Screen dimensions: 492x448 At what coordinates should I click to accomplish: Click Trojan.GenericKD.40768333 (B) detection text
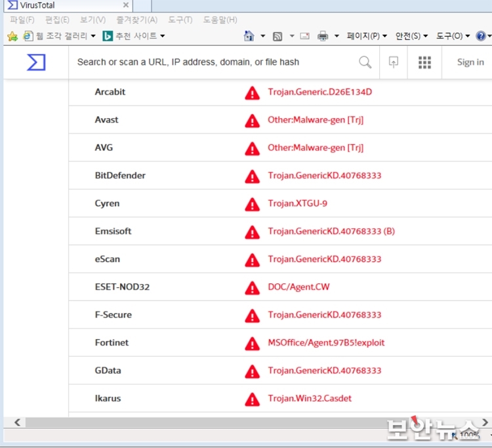[x=331, y=232]
